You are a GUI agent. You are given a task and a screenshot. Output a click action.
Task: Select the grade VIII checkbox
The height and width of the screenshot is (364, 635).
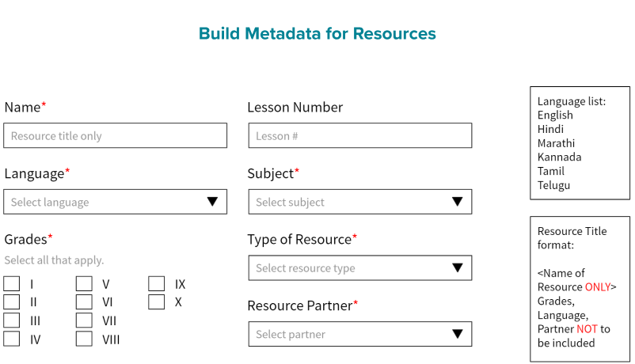84,339
